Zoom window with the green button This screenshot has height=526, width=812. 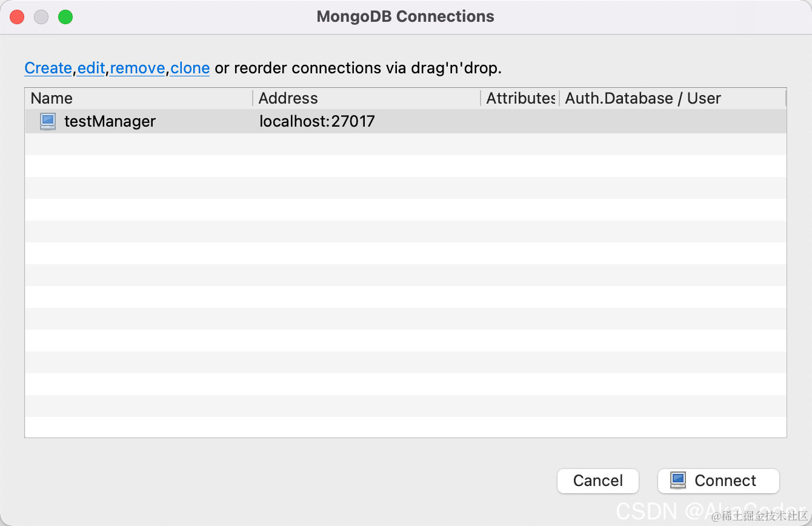pyautogui.click(x=65, y=17)
